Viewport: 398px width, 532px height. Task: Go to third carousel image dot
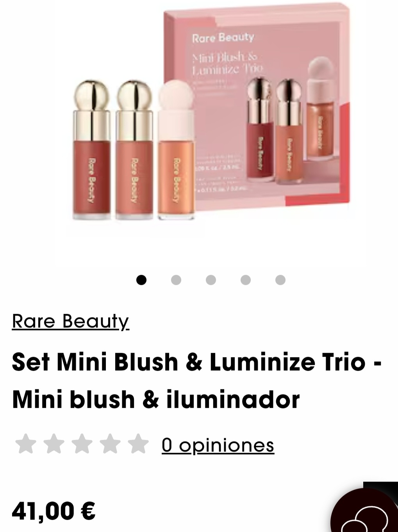click(211, 280)
